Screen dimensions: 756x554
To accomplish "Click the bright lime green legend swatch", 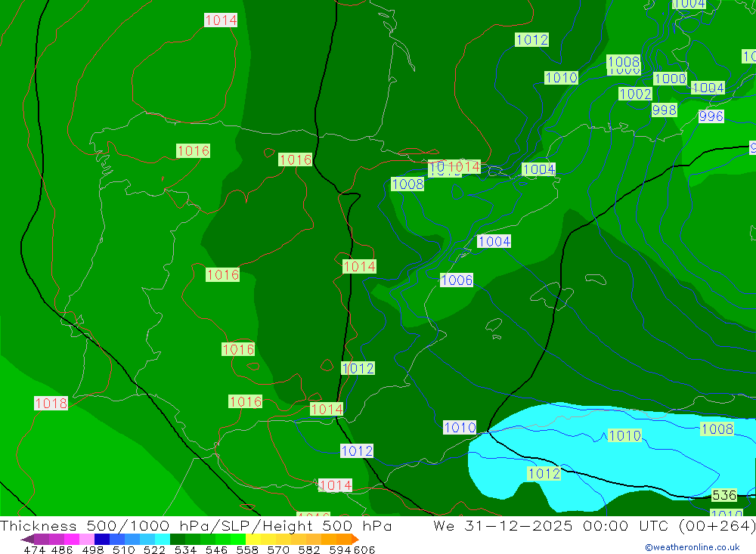I will (x=238, y=539).
